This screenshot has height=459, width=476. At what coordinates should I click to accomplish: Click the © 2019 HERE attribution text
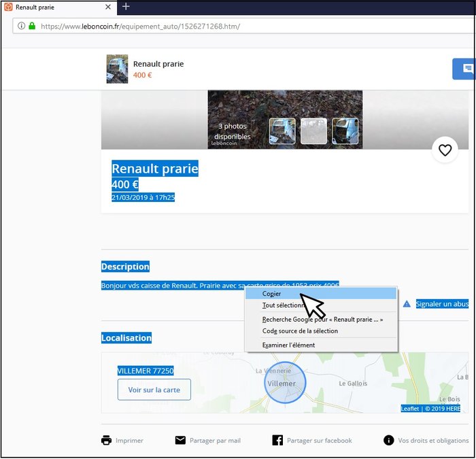443,409
